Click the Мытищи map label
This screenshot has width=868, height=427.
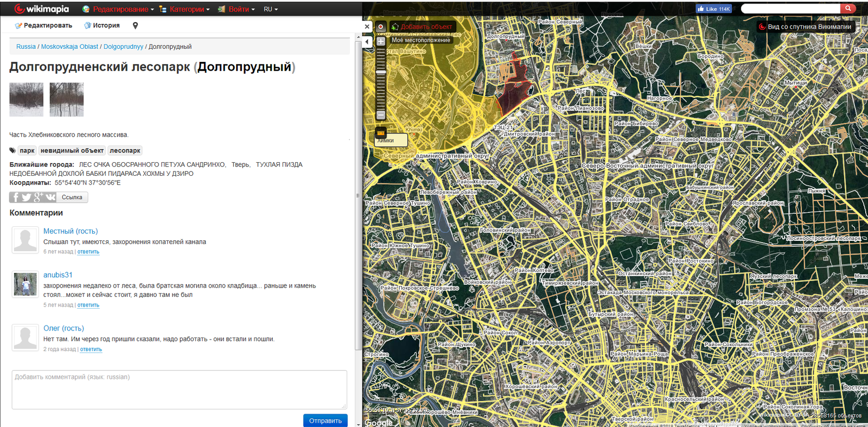click(795, 83)
